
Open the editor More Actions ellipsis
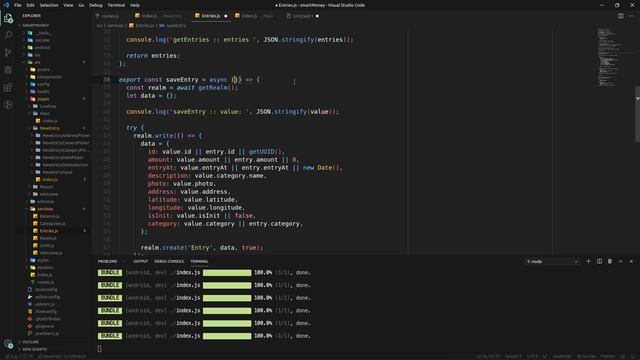(631, 16)
